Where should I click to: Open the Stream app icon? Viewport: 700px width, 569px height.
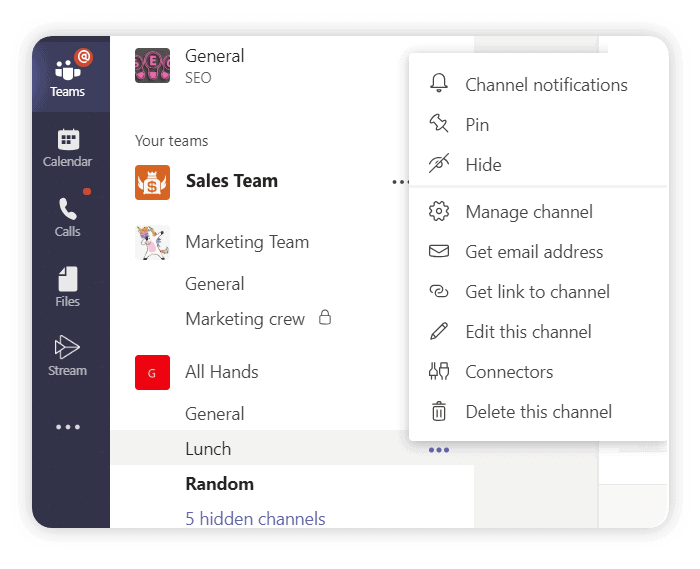click(x=68, y=356)
